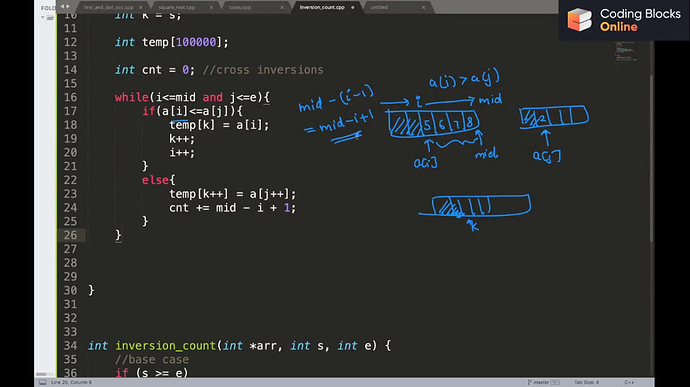Close the untitled tab

pos(423,7)
